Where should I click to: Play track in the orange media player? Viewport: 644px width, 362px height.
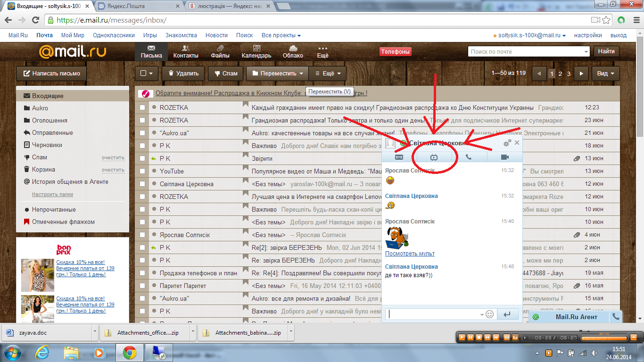point(462,337)
